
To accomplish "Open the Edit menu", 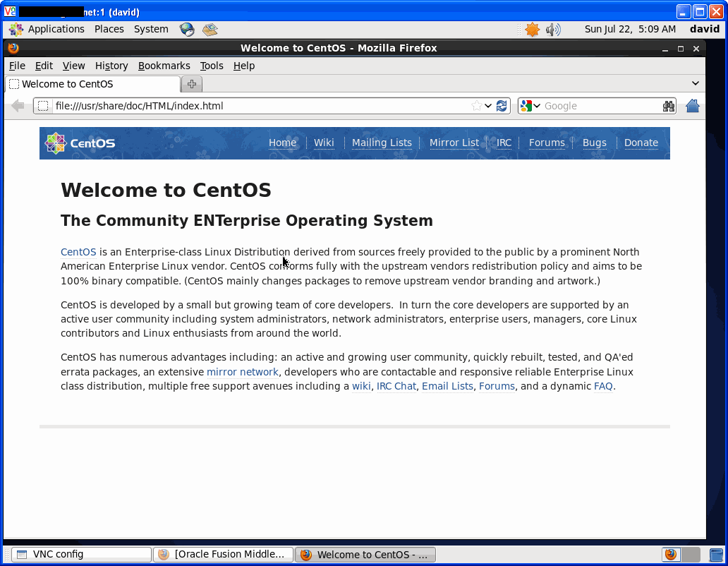I will pos(44,66).
